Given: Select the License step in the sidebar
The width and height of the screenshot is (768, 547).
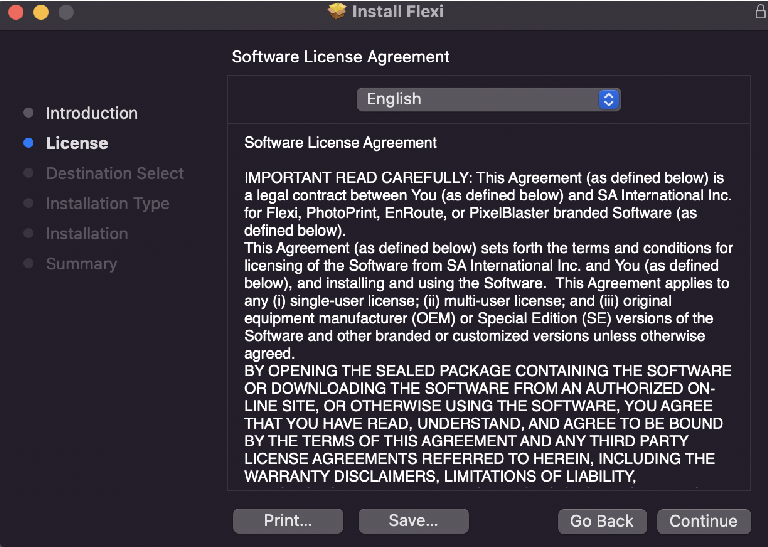Looking at the screenshot, I should click(77, 143).
